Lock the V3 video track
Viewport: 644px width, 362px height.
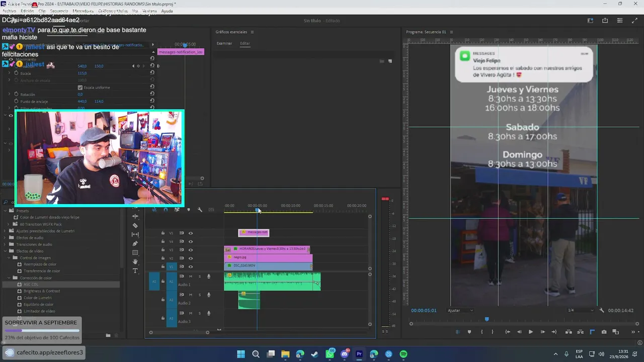[x=163, y=249]
